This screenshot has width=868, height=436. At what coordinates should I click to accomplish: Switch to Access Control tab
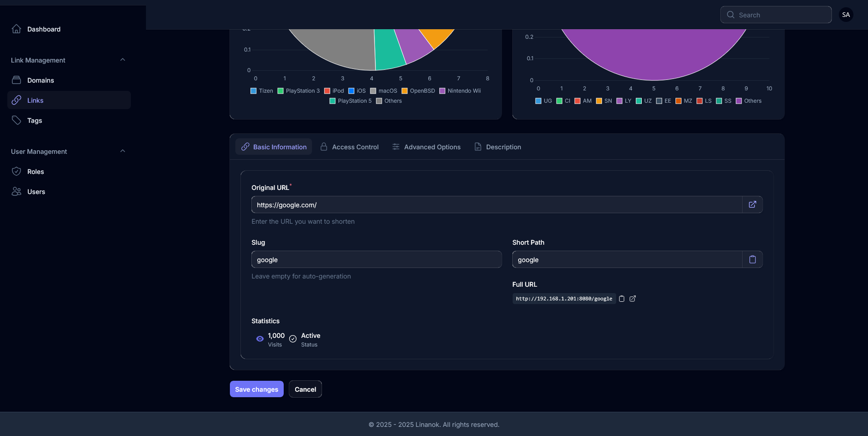(x=349, y=147)
